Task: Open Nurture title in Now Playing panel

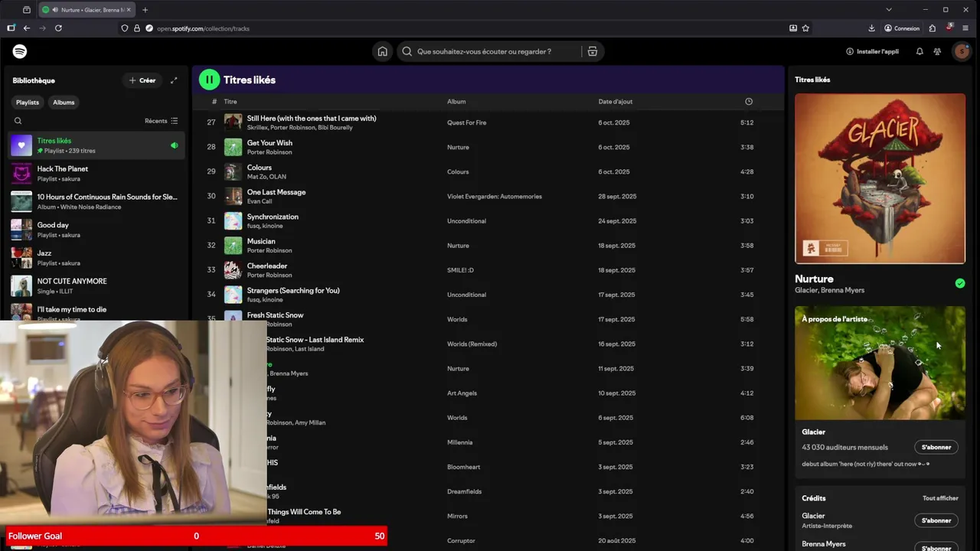Action: (814, 279)
